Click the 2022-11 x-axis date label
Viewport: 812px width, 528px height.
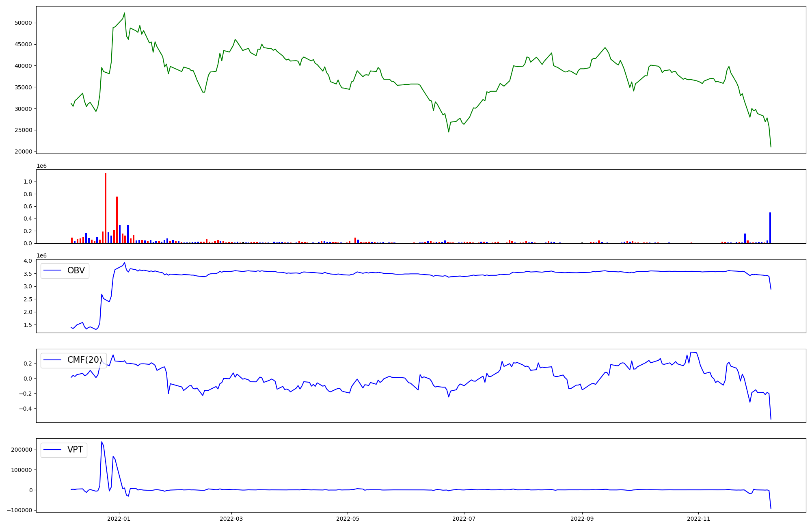point(698,519)
